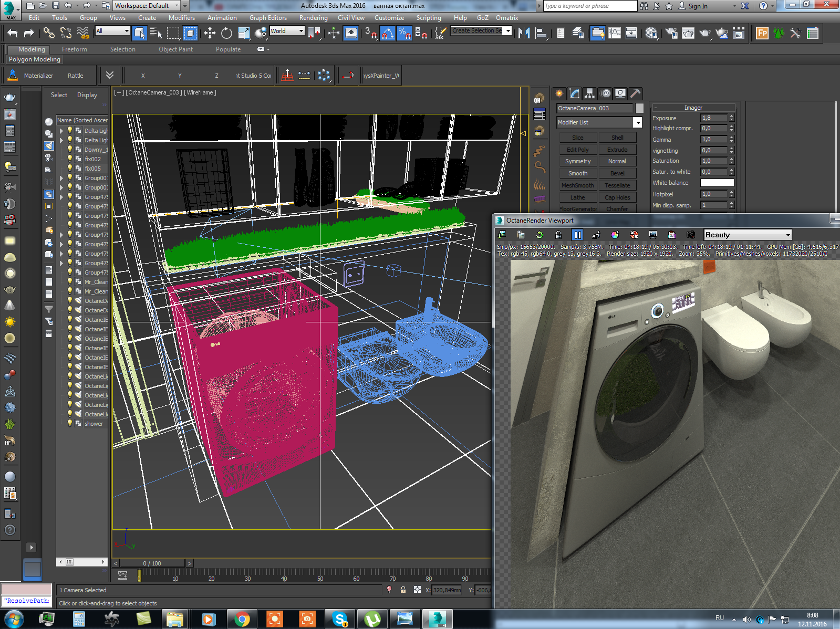Viewport: 840px width, 629px height.
Task: Open the Utilities hammer tab
Action: point(635,93)
